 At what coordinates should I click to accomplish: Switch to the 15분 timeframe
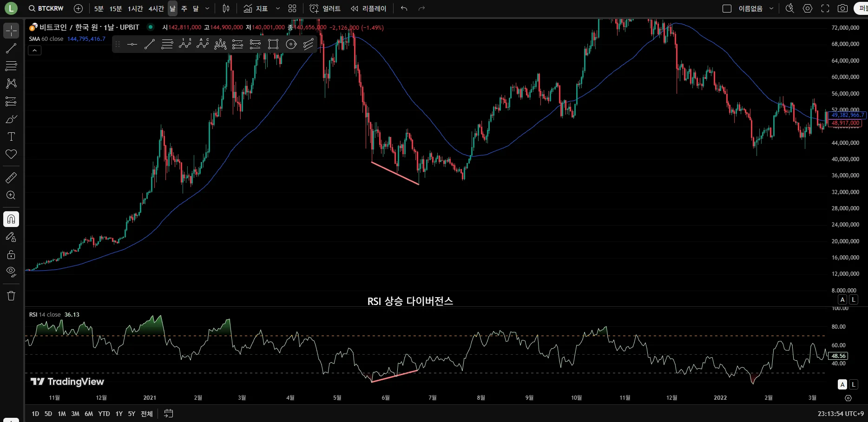click(116, 8)
